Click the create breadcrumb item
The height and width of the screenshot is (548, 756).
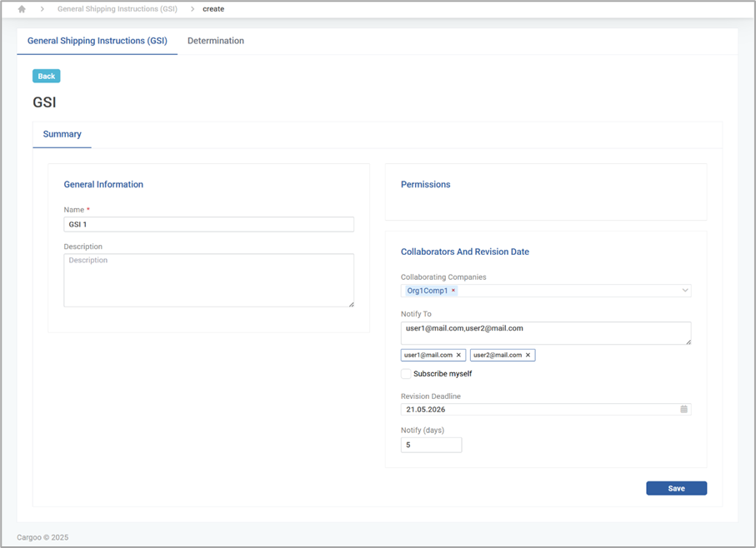click(x=213, y=9)
